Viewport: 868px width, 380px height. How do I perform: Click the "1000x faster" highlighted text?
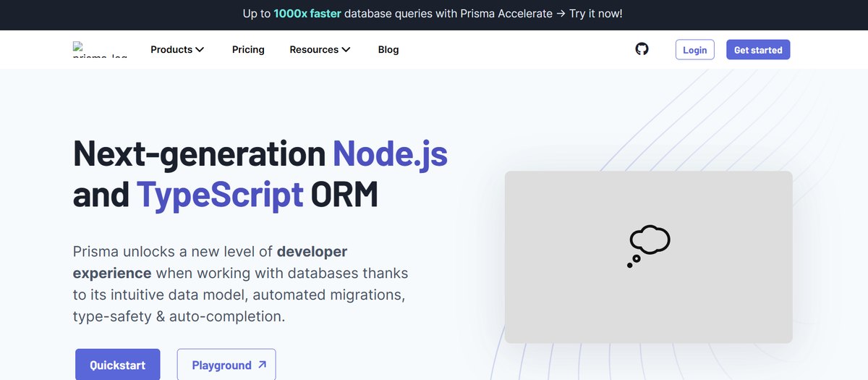click(307, 14)
